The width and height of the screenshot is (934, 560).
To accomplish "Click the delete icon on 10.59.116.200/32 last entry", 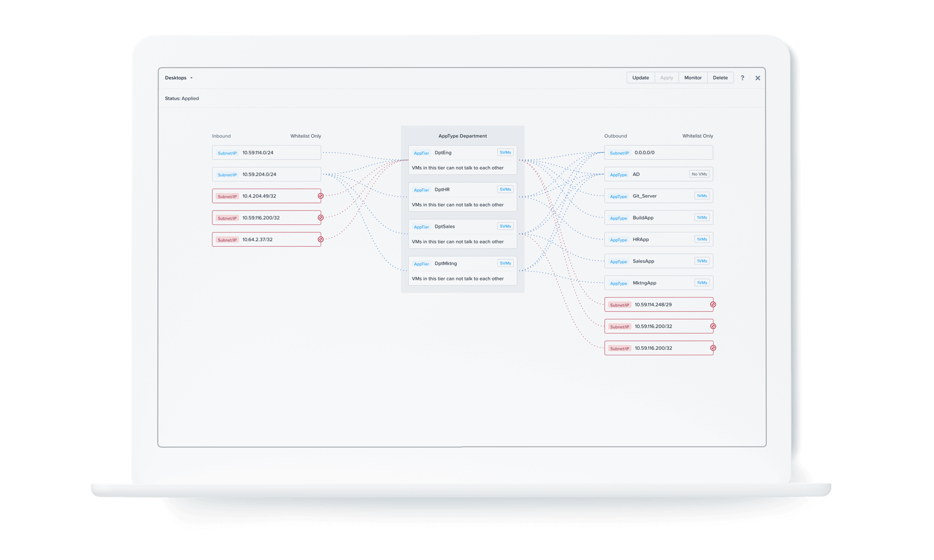I will (x=713, y=347).
